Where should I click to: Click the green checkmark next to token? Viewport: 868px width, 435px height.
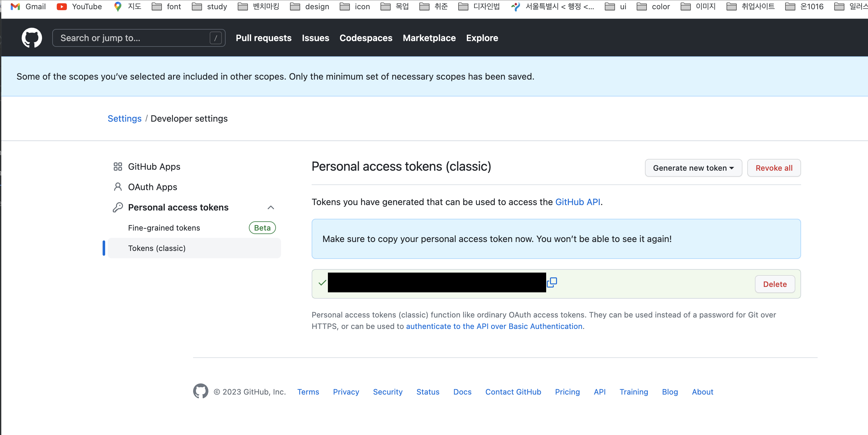point(322,283)
